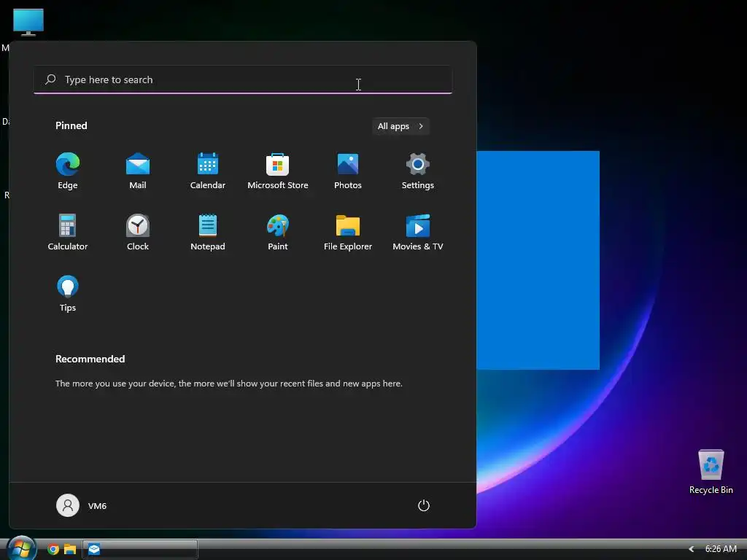Launch the Paint app
The height and width of the screenshot is (560, 747).
click(x=278, y=232)
